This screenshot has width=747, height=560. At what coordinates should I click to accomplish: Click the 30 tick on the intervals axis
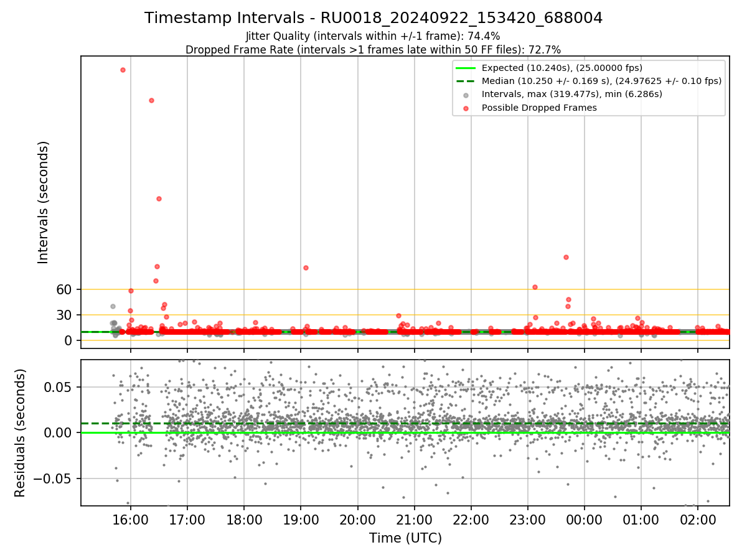point(65,315)
